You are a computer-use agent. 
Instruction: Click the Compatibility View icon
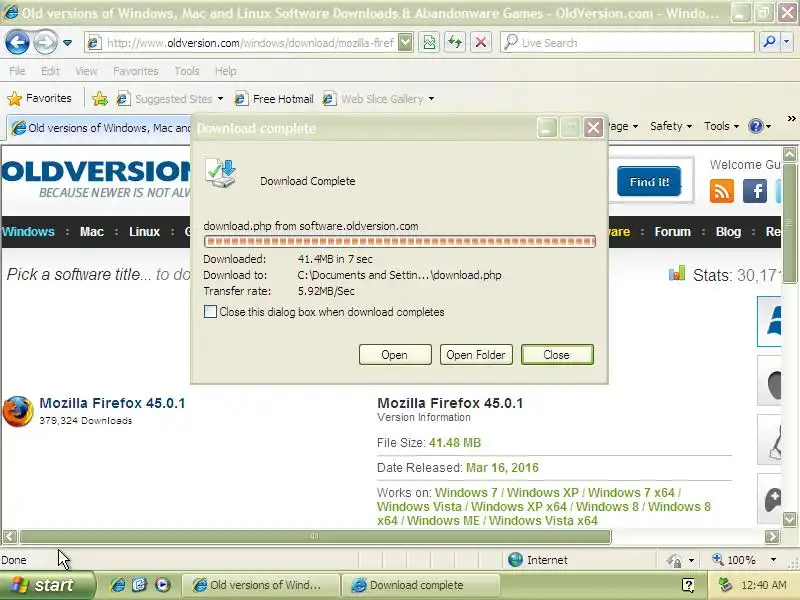[430, 43]
